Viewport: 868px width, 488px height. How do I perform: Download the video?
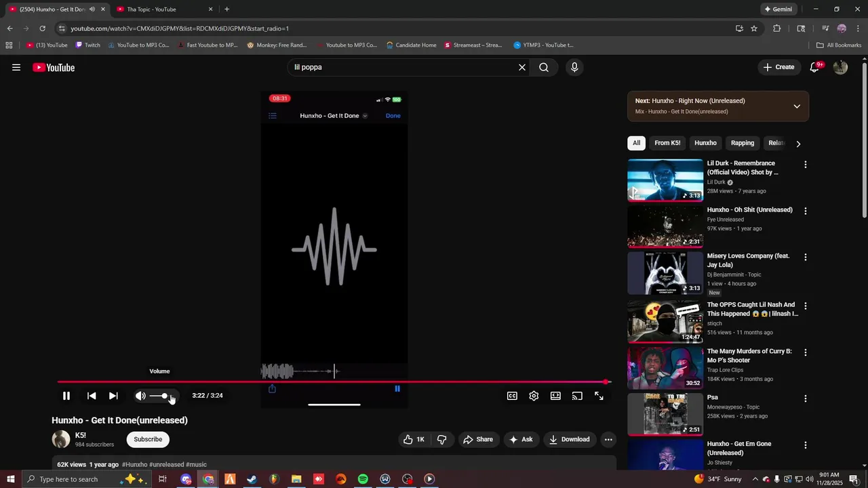click(570, 439)
